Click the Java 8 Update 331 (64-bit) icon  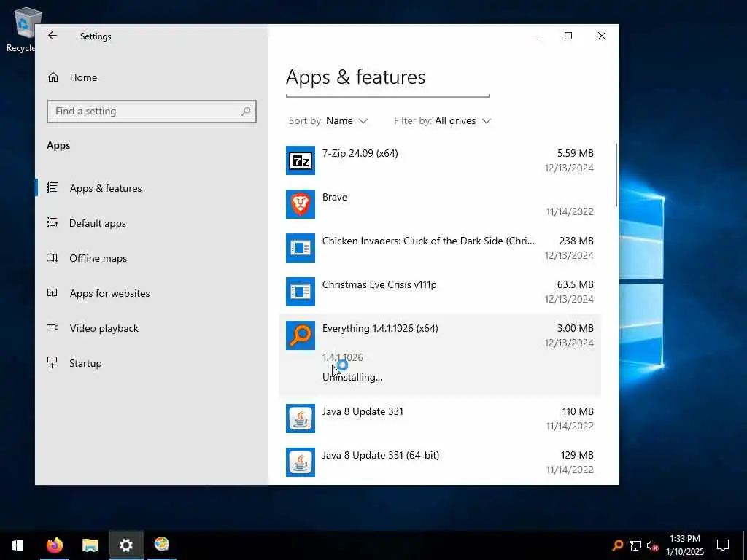point(300,462)
